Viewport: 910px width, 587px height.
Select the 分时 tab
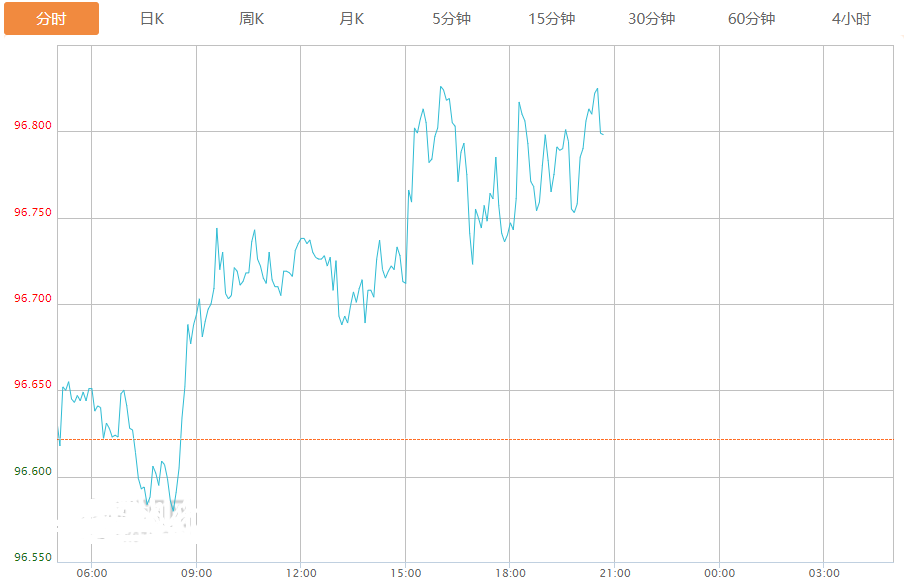click(x=51, y=19)
